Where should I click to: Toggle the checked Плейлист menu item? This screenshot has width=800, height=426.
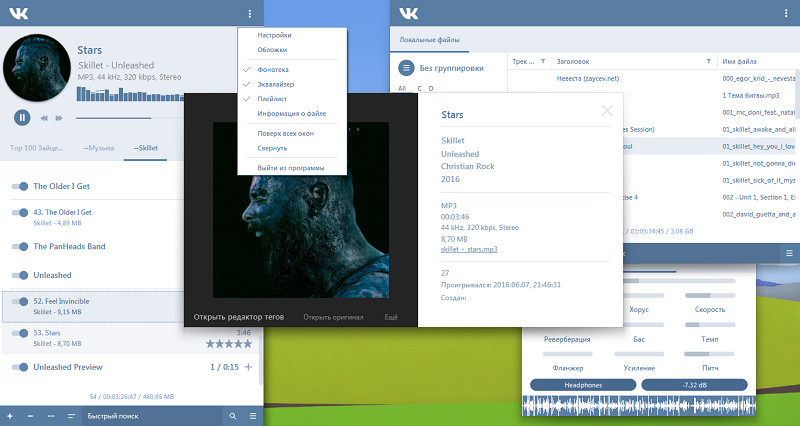(292, 99)
